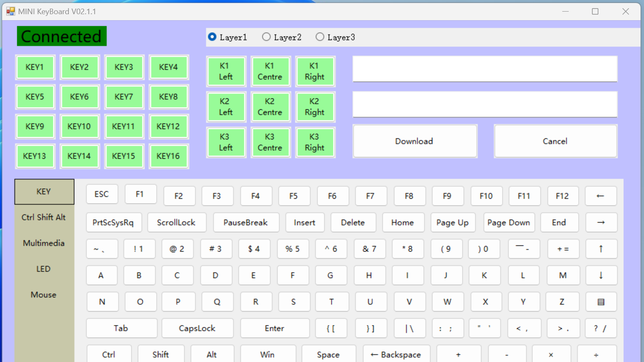The image size is (644, 362).
Task: Open the LED settings tab
Action: click(44, 269)
